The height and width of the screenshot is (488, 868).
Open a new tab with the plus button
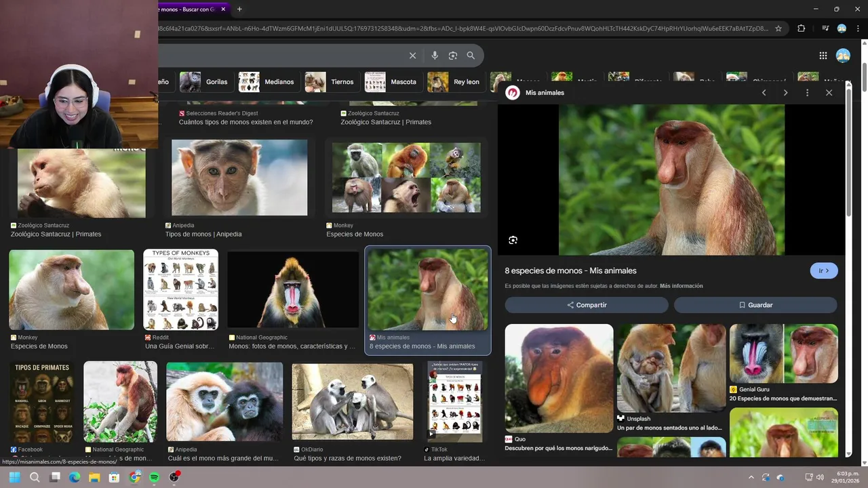point(239,9)
